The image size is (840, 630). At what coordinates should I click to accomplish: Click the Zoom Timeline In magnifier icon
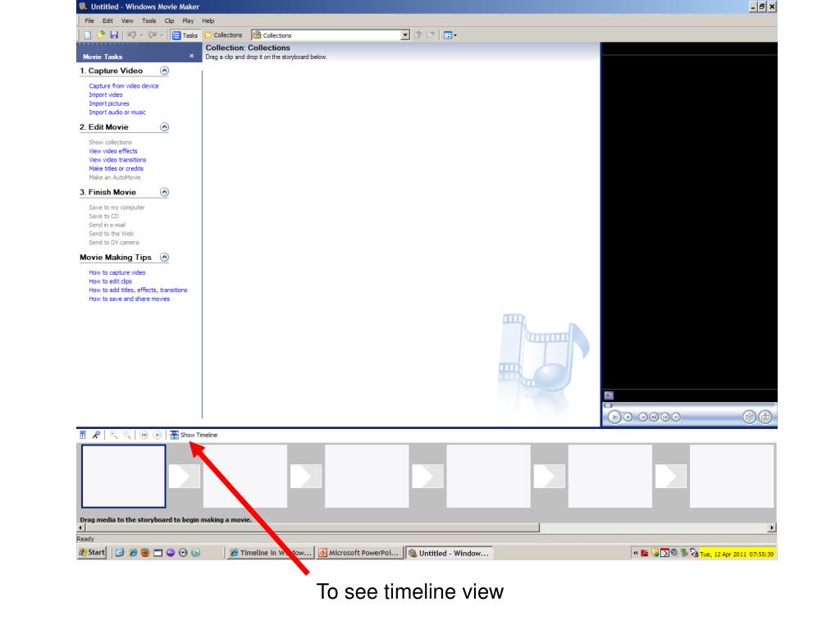click(113, 435)
